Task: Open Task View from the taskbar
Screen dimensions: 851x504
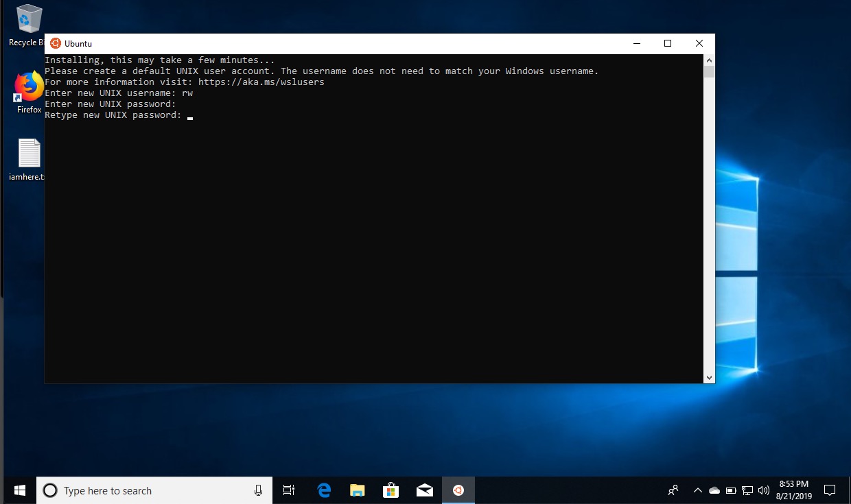Action: click(x=289, y=490)
